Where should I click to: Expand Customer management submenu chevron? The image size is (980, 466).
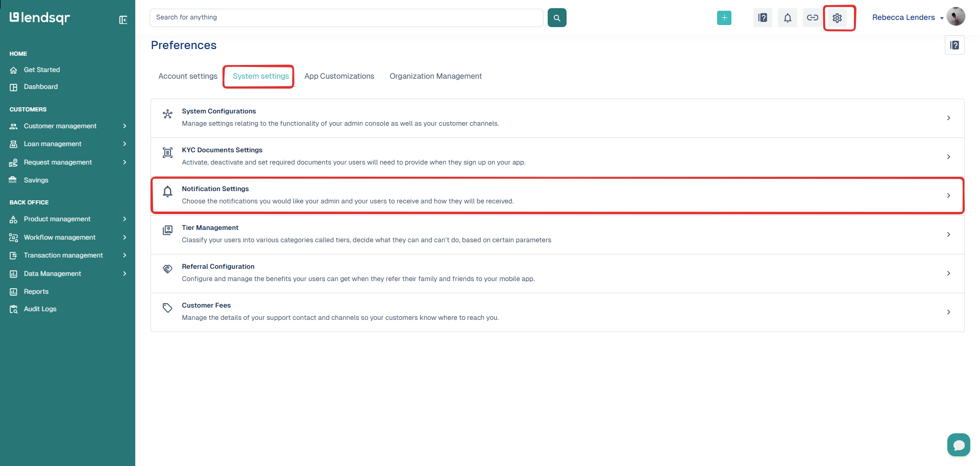click(x=125, y=126)
